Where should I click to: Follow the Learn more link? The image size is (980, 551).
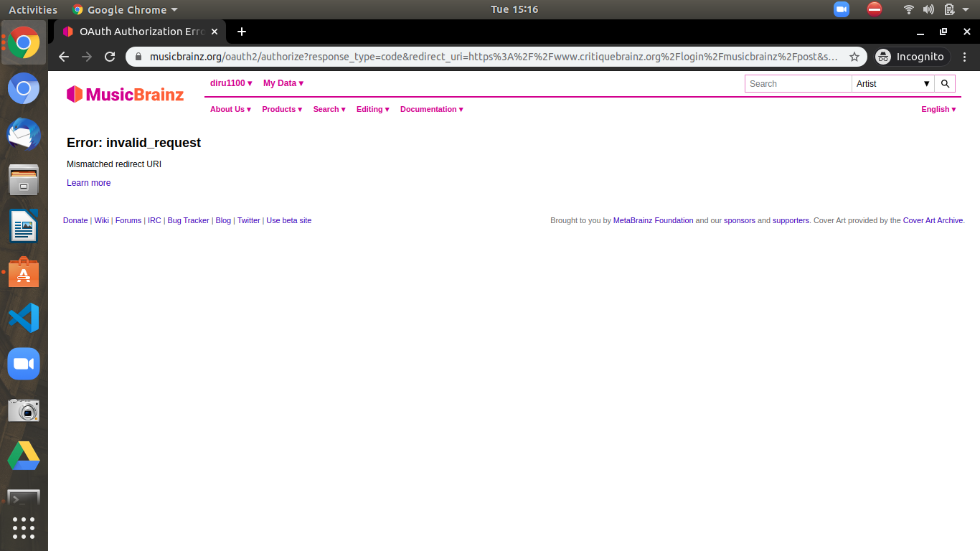coord(89,183)
